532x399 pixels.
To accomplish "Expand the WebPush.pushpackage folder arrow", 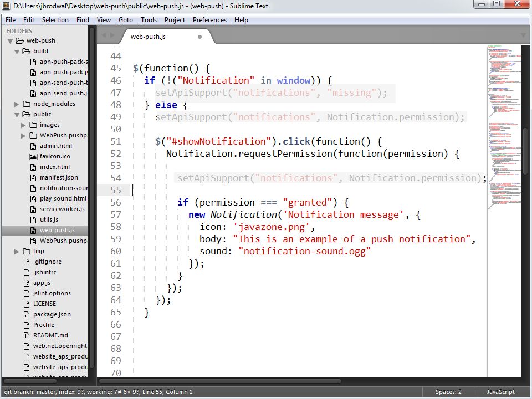I will [x=23, y=136].
